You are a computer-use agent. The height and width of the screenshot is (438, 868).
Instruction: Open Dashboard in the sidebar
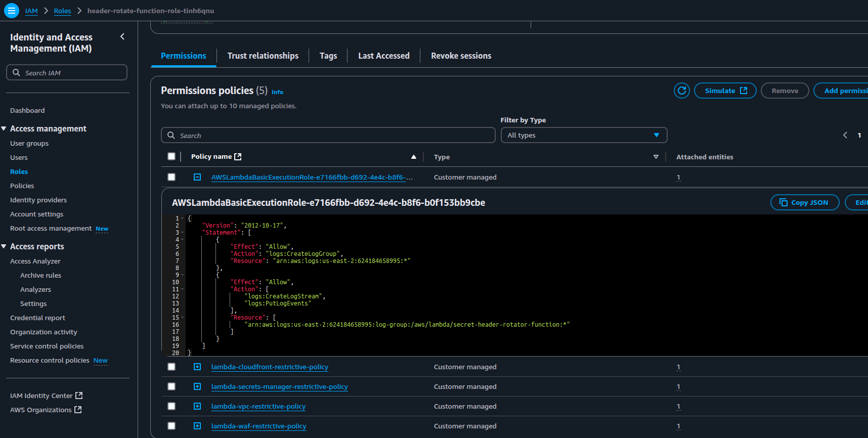[27, 110]
